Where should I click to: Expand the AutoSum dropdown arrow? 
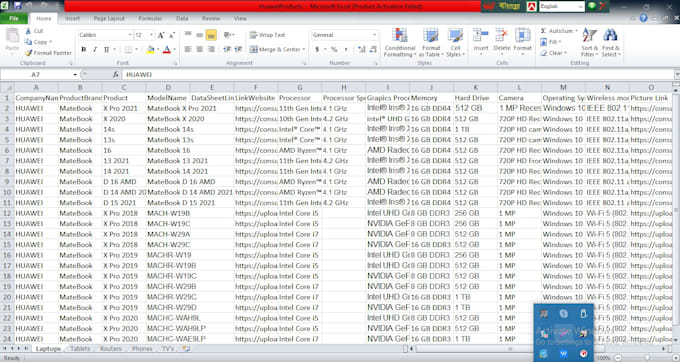tap(576, 31)
